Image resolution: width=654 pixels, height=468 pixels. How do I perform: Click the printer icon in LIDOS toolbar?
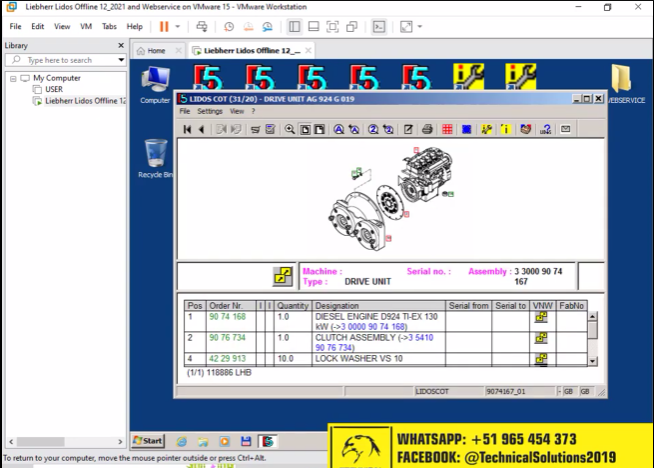427,129
